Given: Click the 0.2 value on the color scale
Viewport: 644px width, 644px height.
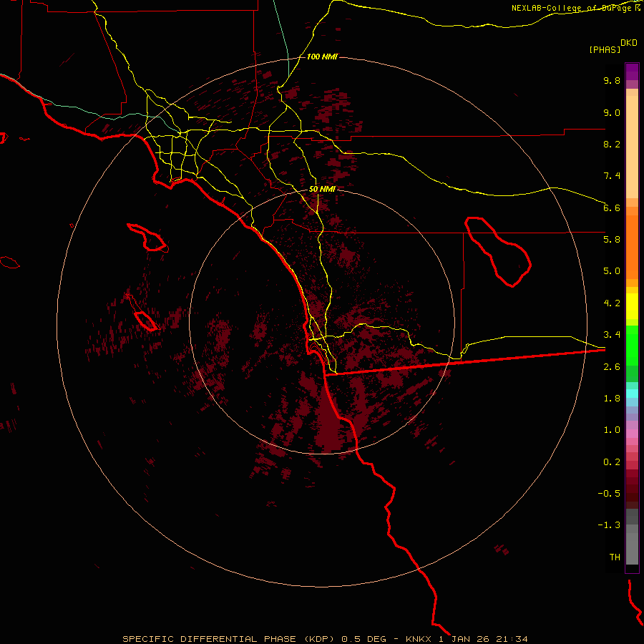Looking at the screenshot, I should coord(612,462).
